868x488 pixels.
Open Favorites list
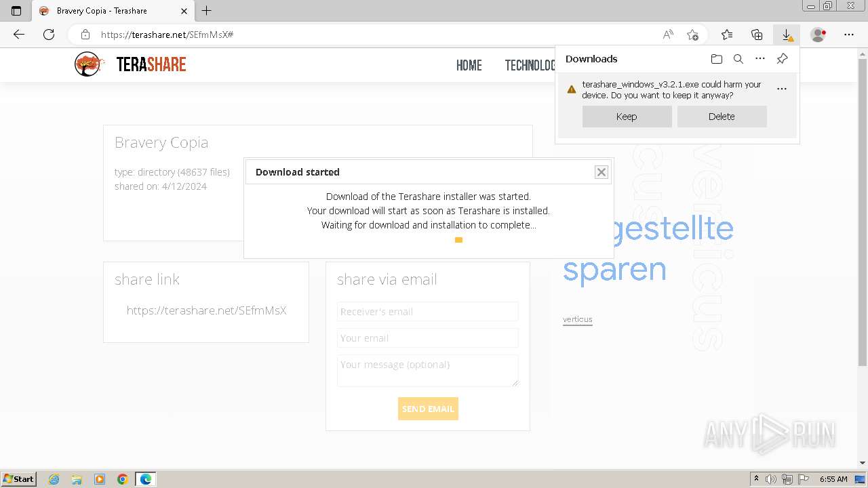pyautogui.click(x=727, y=35)
